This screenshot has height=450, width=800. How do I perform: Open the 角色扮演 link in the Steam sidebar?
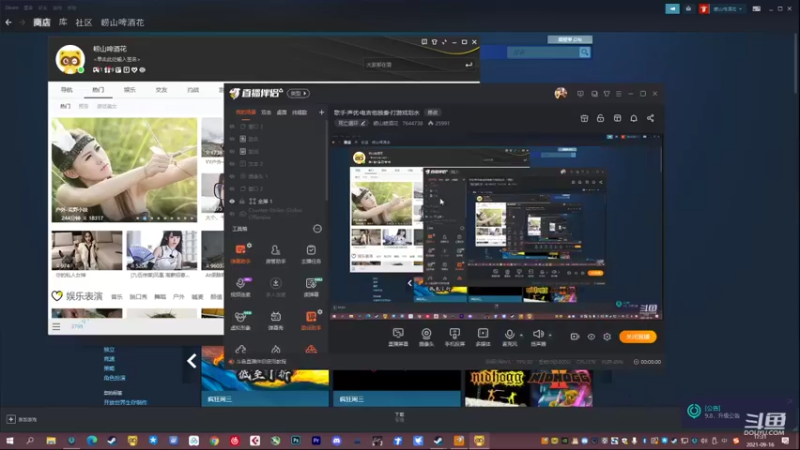pos(114,378)
